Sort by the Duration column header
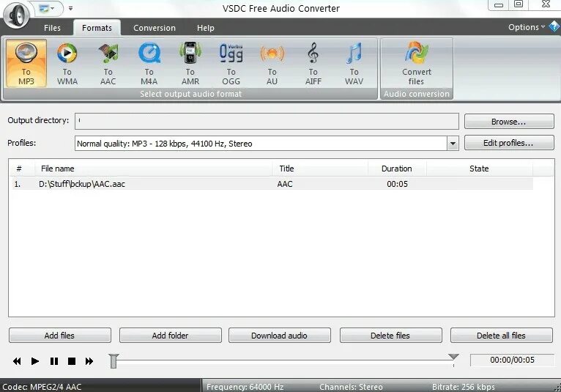This screenshot has width=561, height=392. coord(396,169)
